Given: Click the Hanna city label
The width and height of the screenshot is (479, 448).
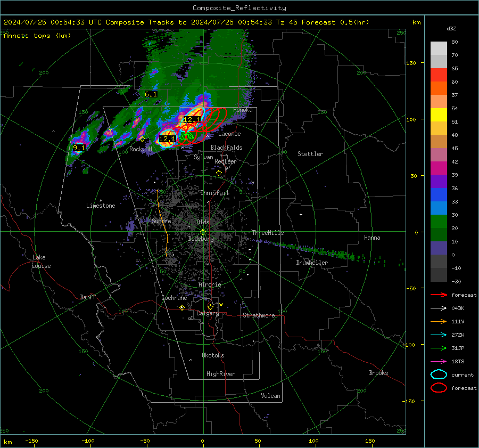Looking at the screenshot, I should click(x=372, y=238).
